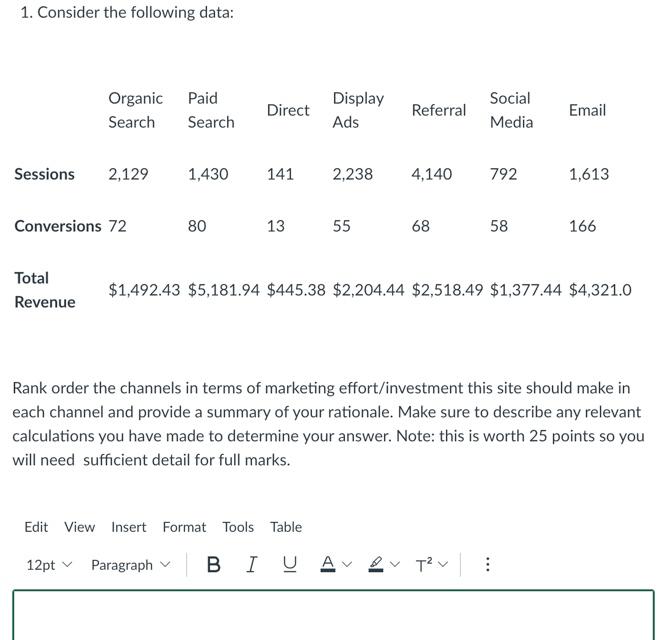Toggle Bold formatting in the editor toolbar

click(214, 564)
